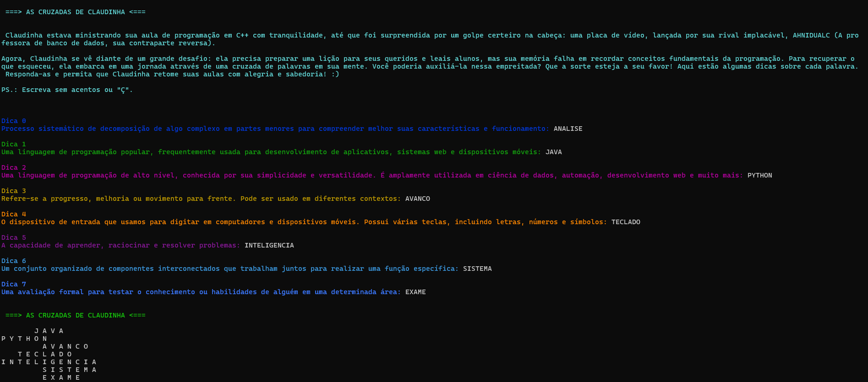The width and height of the screenshot is (868, 382).
Task: Click the 'Dica 5' label
Action: (x=14, y=237)
